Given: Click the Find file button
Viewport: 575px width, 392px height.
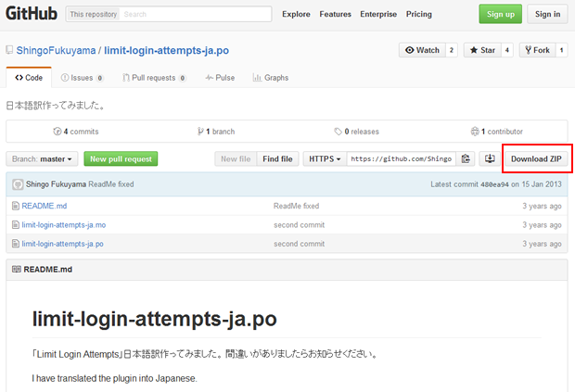Looking at the screenshot, I should coord(277,158).
